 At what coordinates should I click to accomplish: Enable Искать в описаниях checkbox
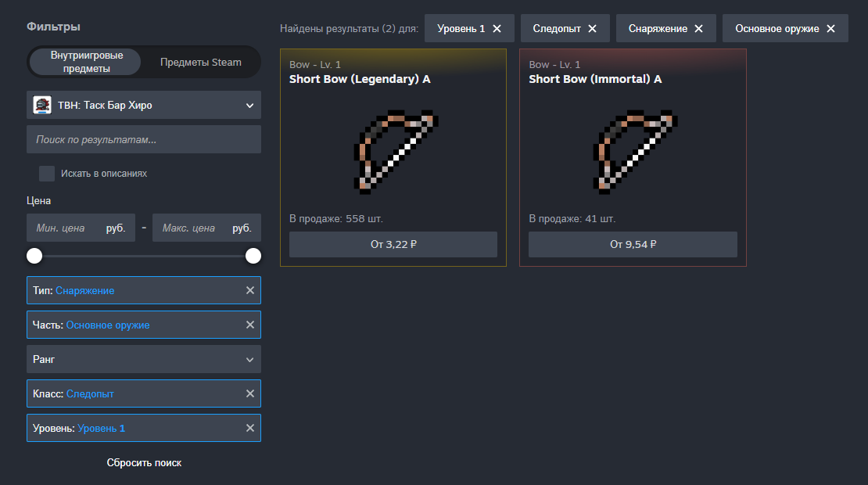[47, 174]
